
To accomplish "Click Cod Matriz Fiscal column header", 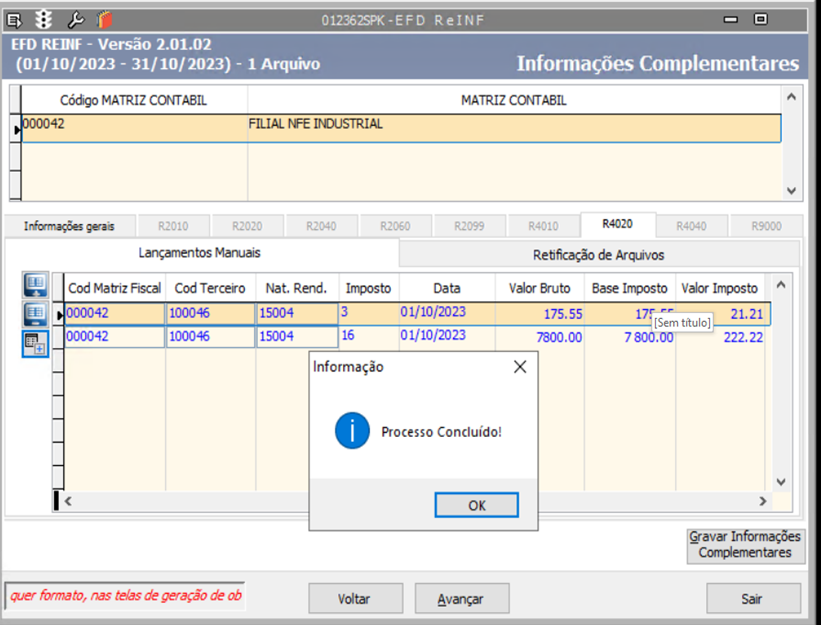I will [x=115, y=288].
